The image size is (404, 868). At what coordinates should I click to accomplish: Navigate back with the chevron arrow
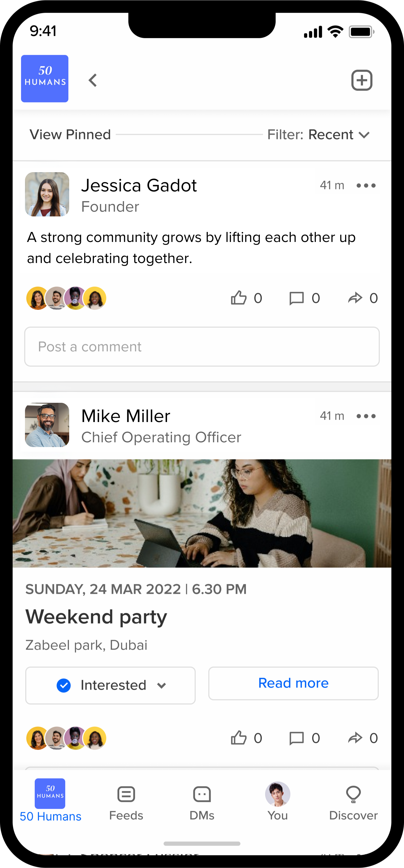click(x=92, y=80)
